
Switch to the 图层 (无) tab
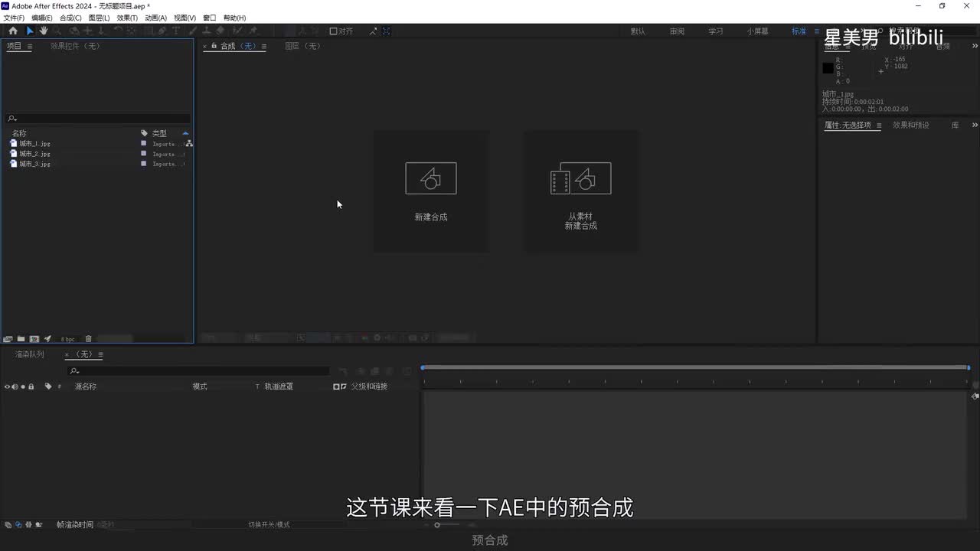click(x=302, y=47)
